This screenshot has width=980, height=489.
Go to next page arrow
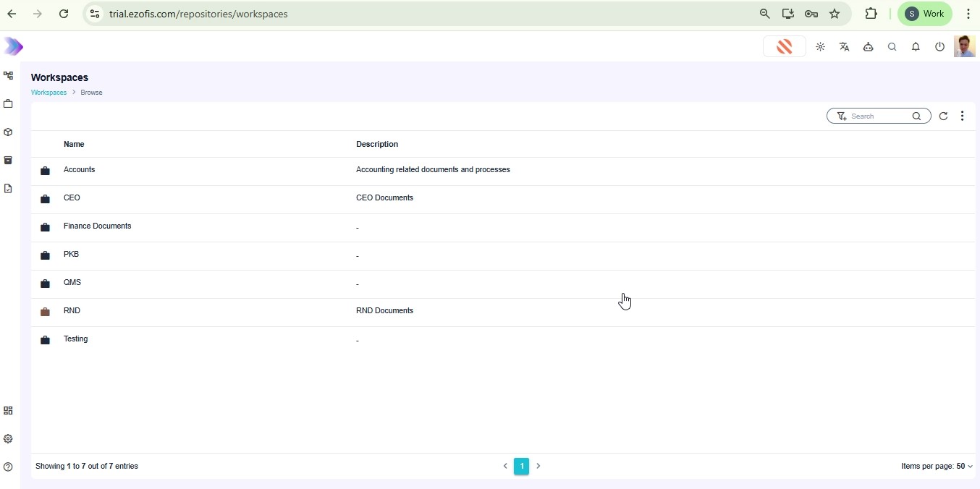(538, 467)
